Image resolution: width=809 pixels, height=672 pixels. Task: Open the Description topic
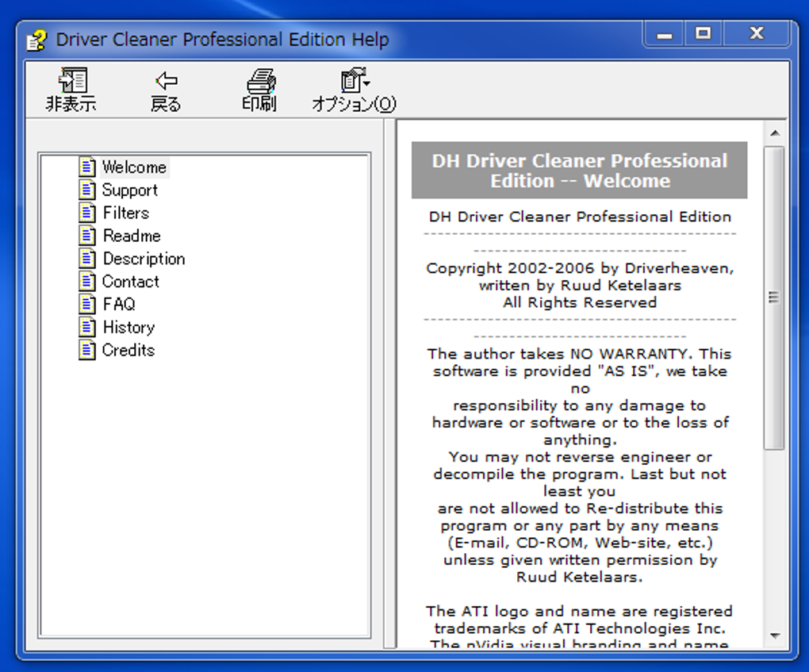pyautogui.click(x=144, y=259)
